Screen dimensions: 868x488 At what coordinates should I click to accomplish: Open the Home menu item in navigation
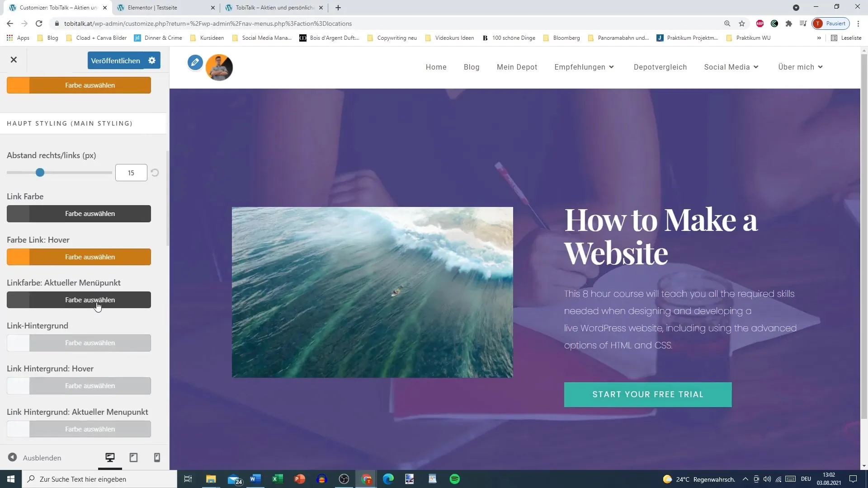point(436,67)
